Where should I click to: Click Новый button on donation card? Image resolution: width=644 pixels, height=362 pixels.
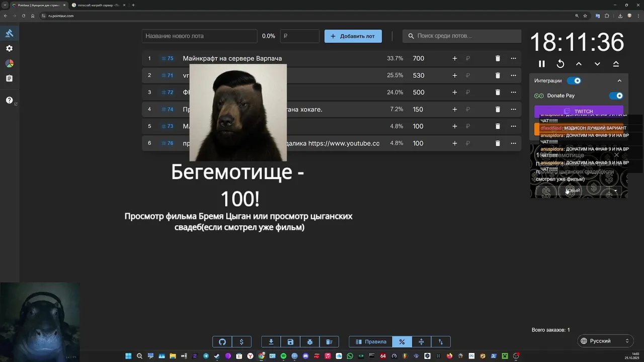tap(573, 191)
